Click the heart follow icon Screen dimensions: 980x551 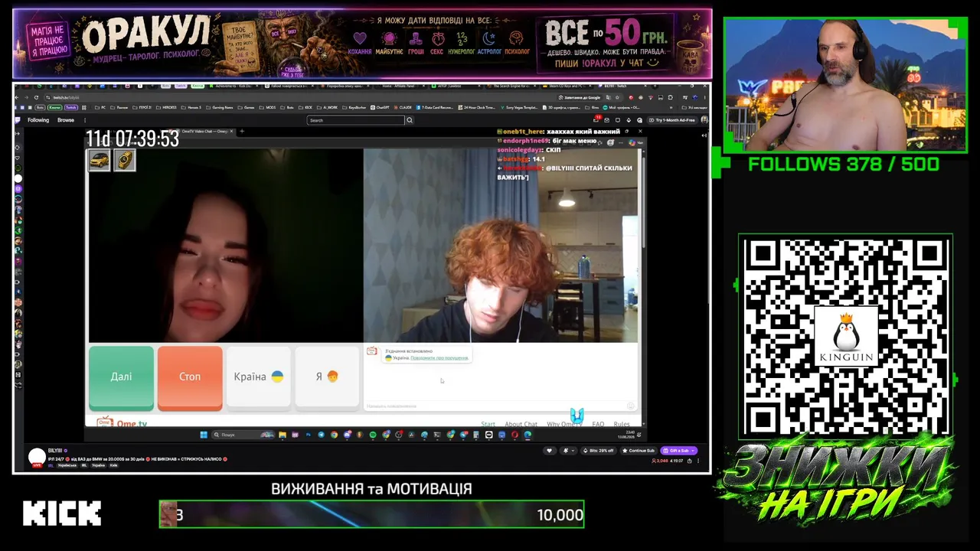[x=549, y=450]
